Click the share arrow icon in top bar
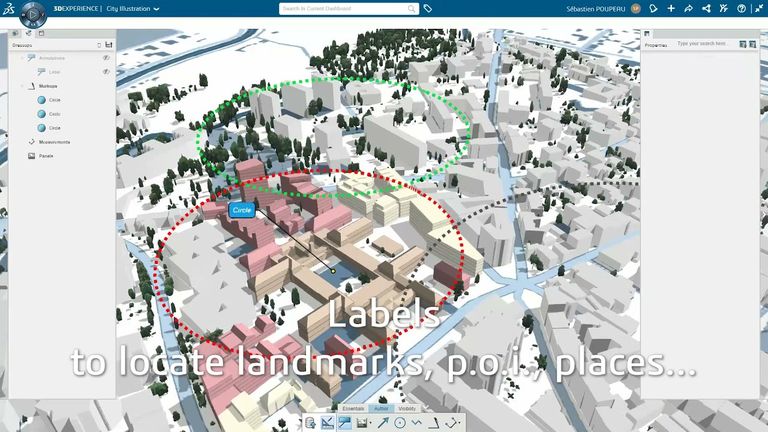This screenshot has height=432, width=768. pos(688,8)
